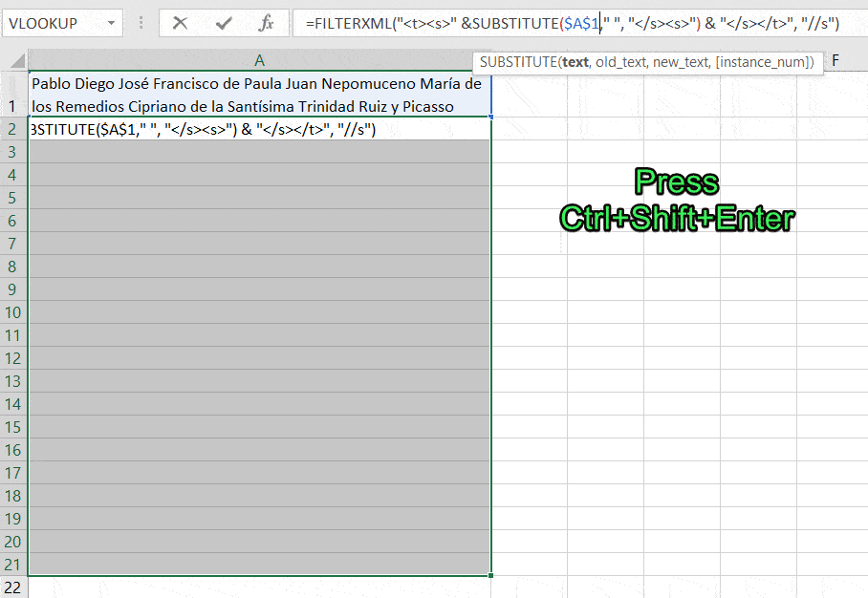Select the column F header

click(x=835, y=60)
